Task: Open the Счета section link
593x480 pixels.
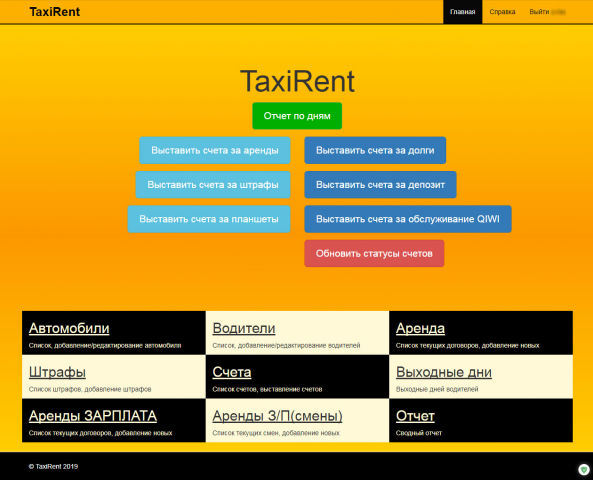Action: point(232,372)
